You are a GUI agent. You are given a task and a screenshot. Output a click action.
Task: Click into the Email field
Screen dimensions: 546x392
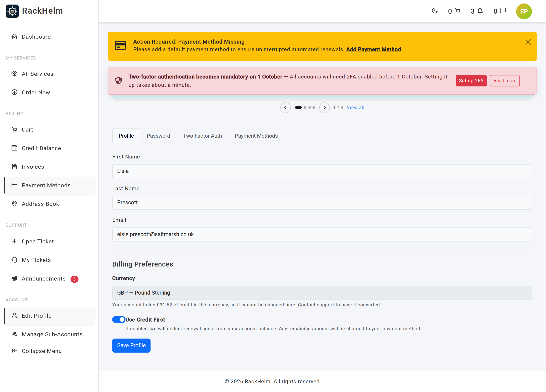click(x=322, y=234)
